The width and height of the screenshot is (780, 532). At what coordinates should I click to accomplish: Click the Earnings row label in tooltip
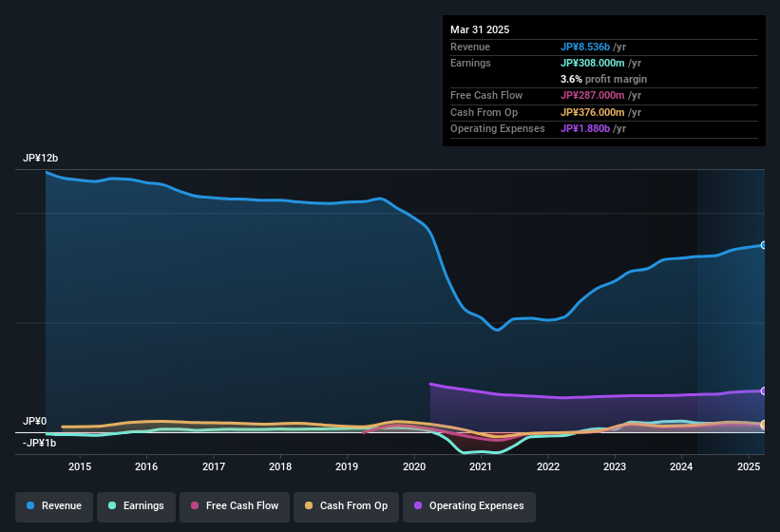point(470,63)
